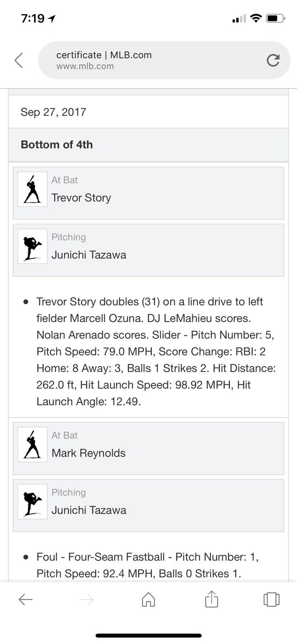
Task: Tap the time in the status bar
Action: point(33,19)
